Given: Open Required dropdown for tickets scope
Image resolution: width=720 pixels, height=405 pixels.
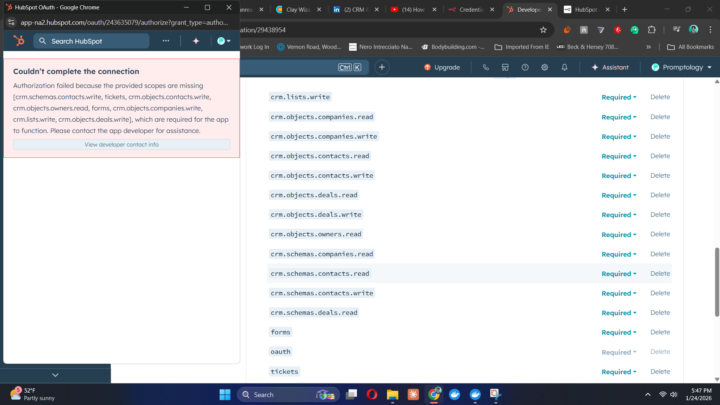Looking at the screenshot, I should pos(619,372).
